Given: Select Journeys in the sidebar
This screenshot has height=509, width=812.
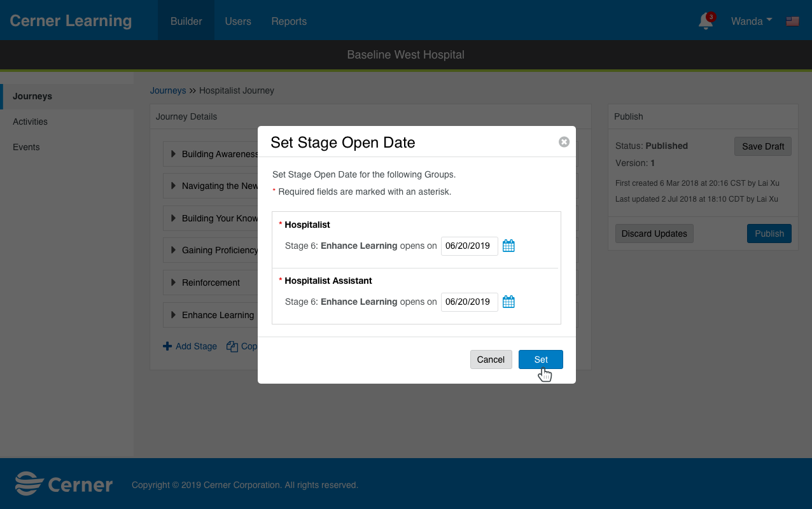Looking at the screenshot, I should 67,96.
